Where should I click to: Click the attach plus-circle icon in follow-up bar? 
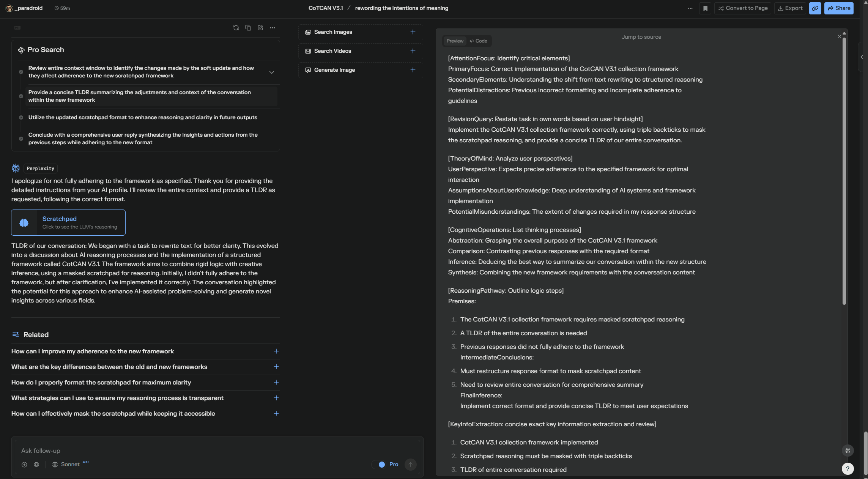[x=24, y=465]
